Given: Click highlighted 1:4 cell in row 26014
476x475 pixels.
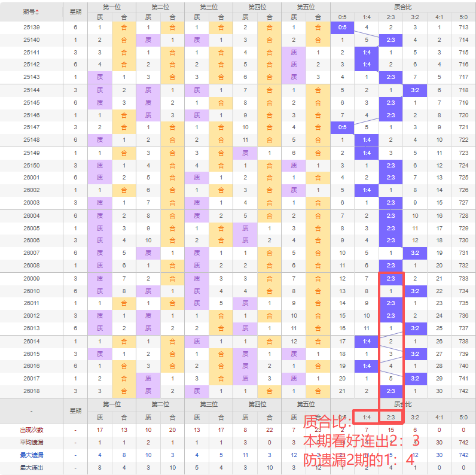Looking at the screenshot, I should (x=367, y=342).
